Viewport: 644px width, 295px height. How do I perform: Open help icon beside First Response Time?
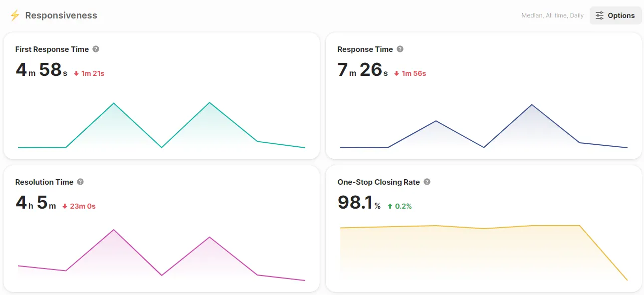pyautogui.click(x=96, y=49)
